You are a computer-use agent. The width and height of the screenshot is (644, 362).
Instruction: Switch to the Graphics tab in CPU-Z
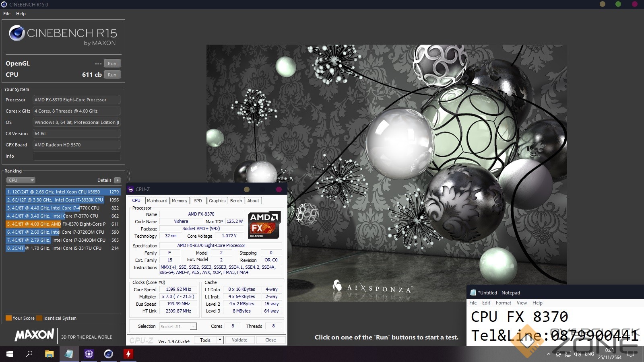[217, 201]
